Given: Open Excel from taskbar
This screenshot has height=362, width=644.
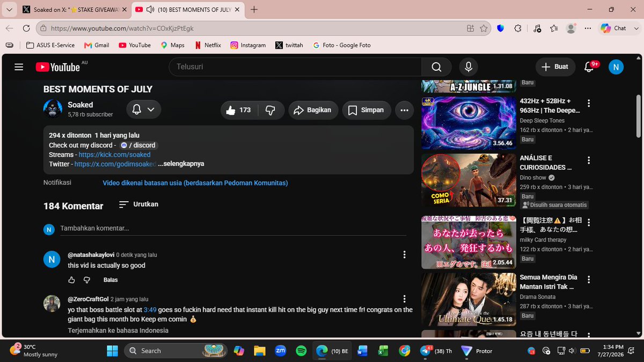Looking at the screenshot, I should click(383, 351).
